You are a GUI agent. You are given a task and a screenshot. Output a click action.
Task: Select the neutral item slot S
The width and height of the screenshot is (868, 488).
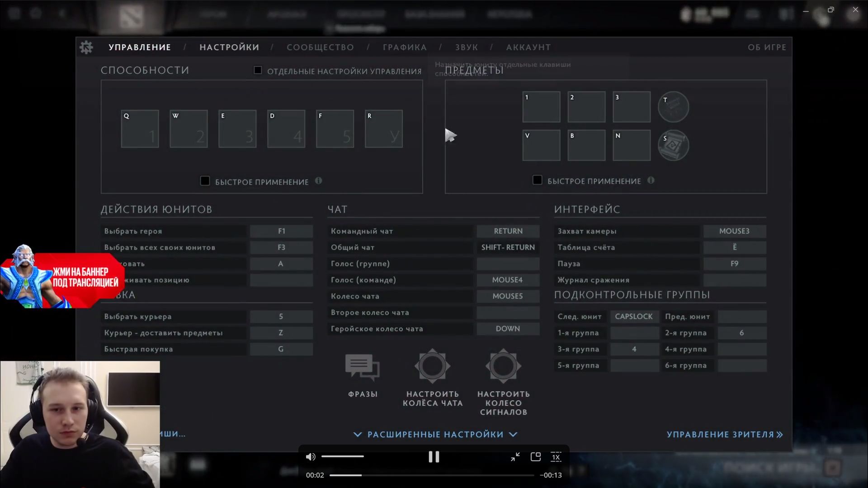point(673,146)
